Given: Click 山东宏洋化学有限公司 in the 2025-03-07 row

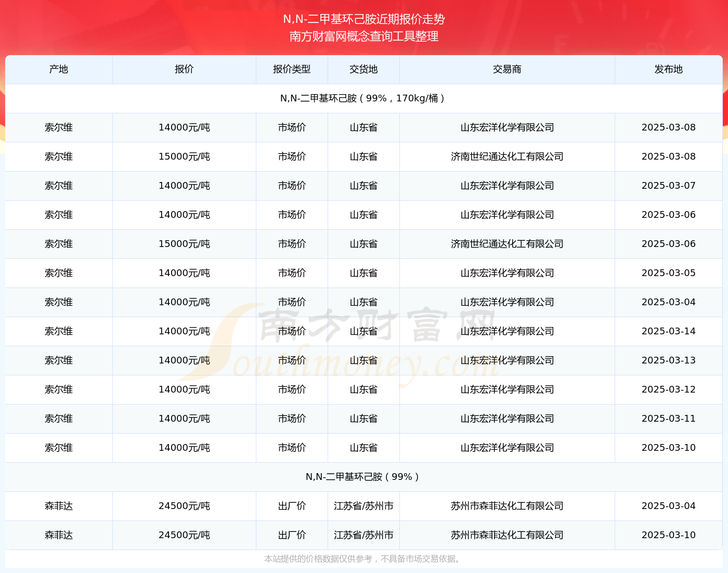Looking at the screenshot, I should click(507, 186).
